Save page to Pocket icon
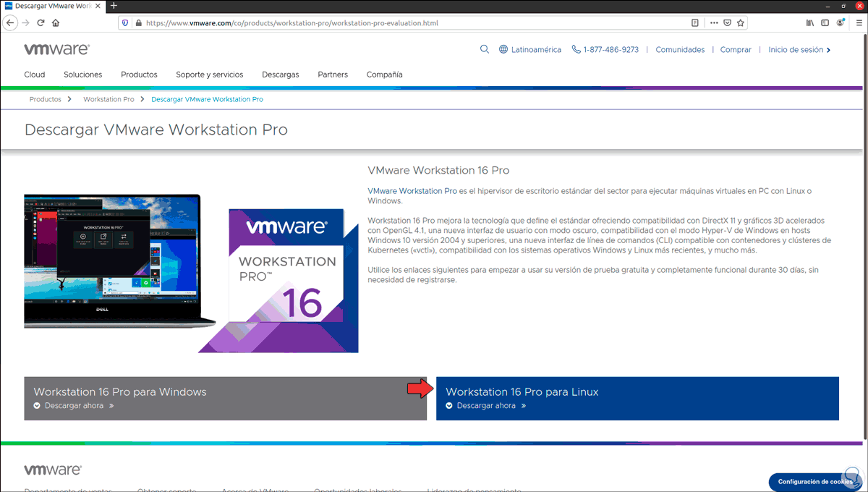Image resolution: width=868 pixels, height=492 pixels. 728,22
